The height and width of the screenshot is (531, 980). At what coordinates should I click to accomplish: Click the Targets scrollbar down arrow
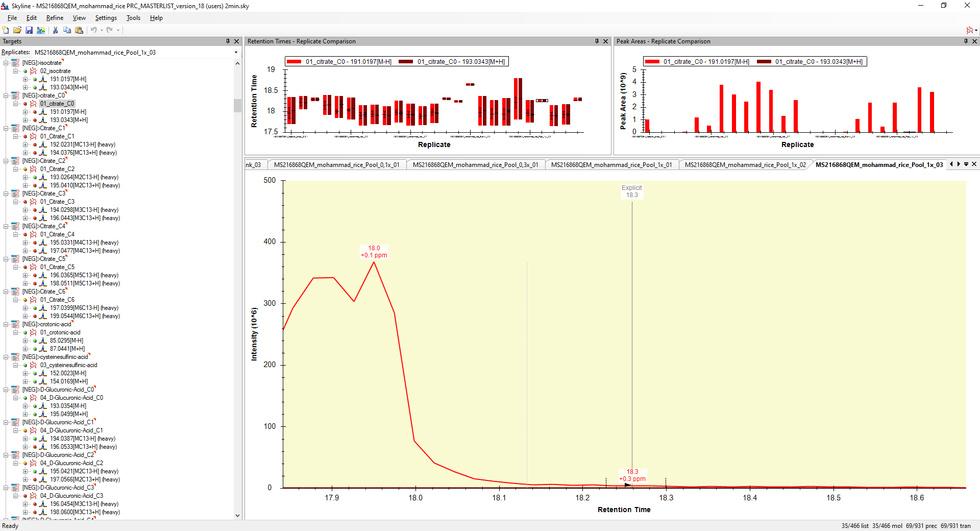[237, 515]
